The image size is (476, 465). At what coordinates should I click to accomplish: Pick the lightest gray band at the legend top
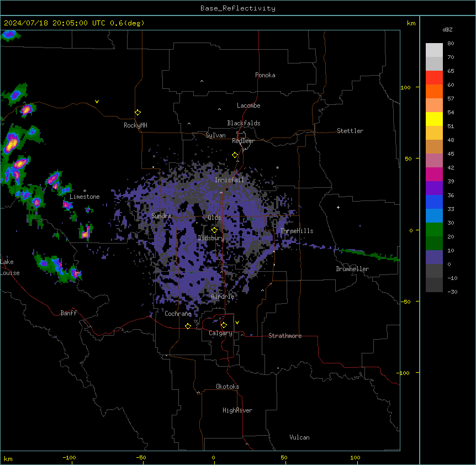point(434,50)
